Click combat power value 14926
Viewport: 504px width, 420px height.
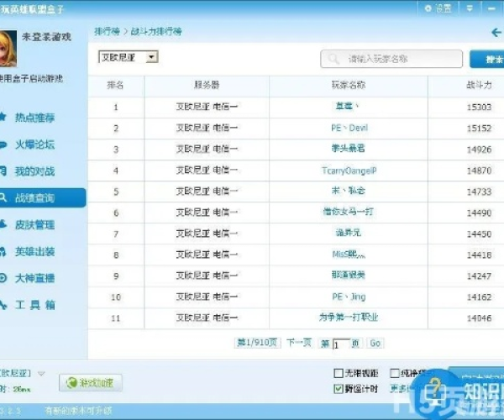[x=479, y=150]
